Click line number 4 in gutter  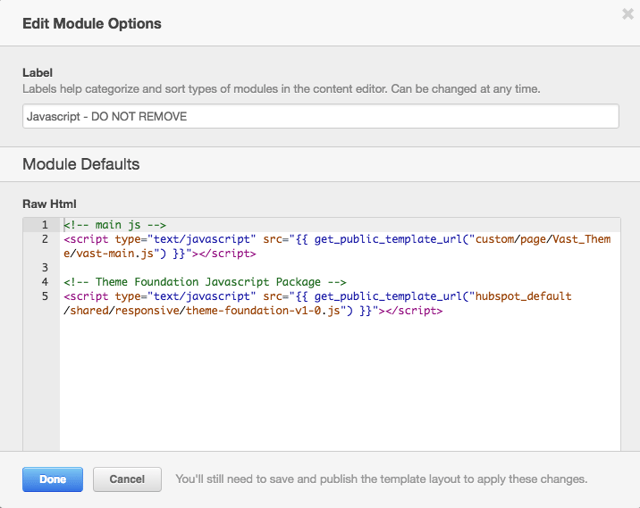44,282
